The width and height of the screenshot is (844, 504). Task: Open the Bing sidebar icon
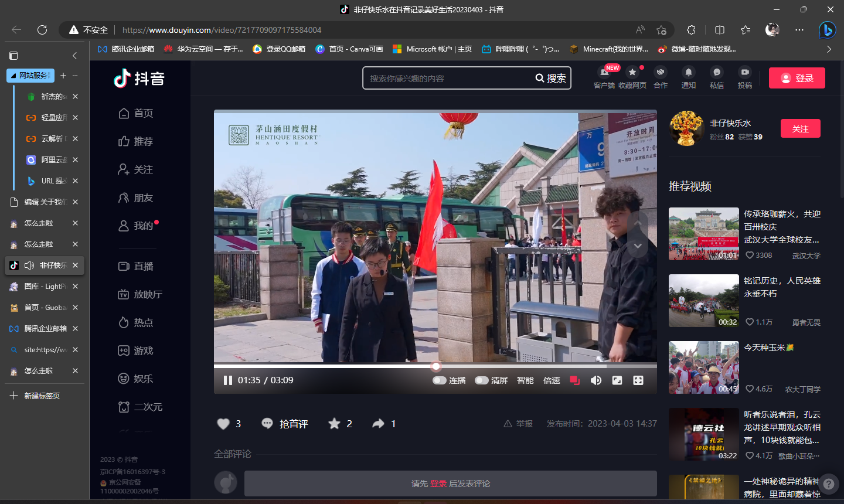pos(827,30)
